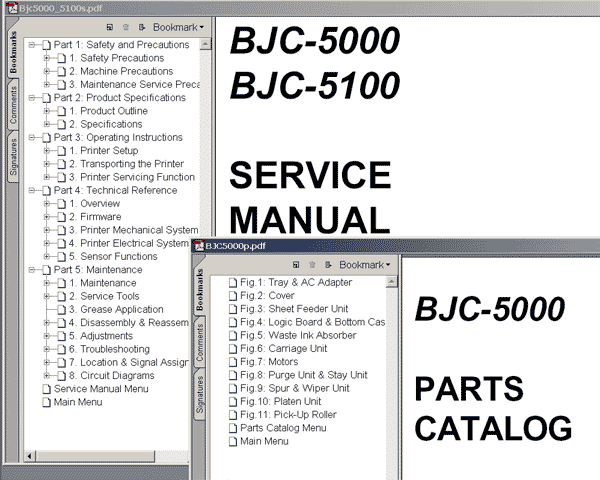Collapse the Part 1: Safety and Precautions node
The height and width of the screenshot is (480, 600).
tap(32, 45)
